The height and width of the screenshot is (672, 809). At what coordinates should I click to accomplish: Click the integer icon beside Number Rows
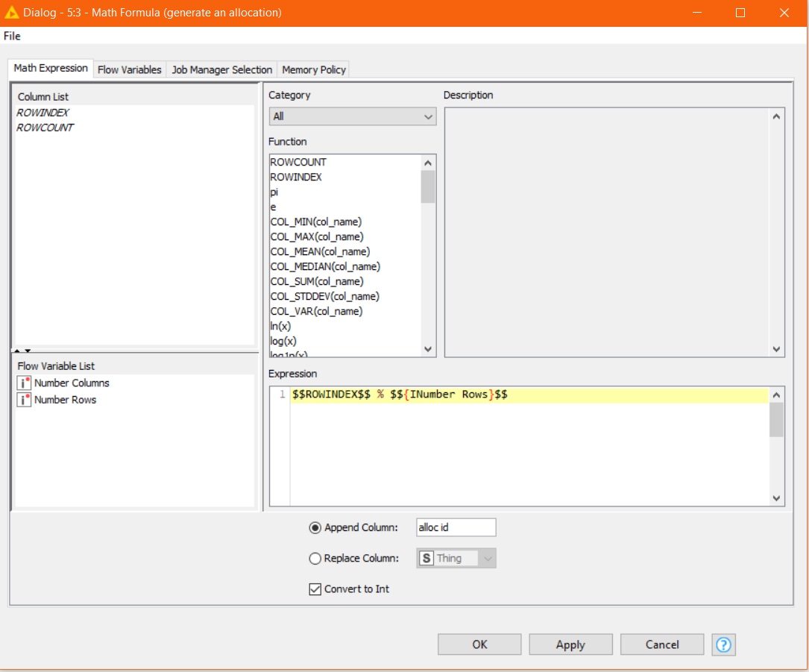24,400
